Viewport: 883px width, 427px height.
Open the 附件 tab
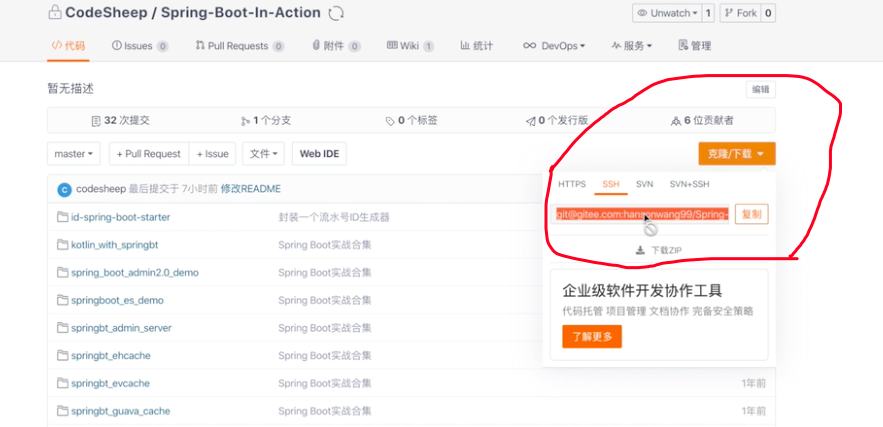tap(336, 46)
